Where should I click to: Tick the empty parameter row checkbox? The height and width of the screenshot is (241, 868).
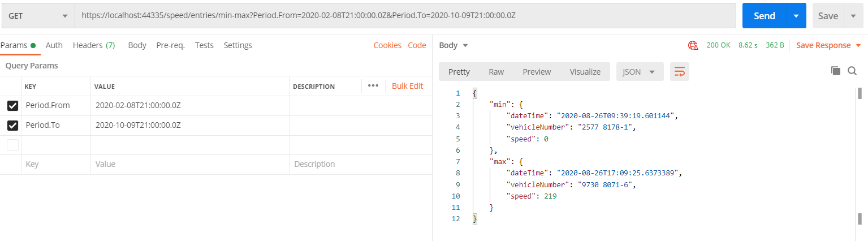[x=12, y=145]
